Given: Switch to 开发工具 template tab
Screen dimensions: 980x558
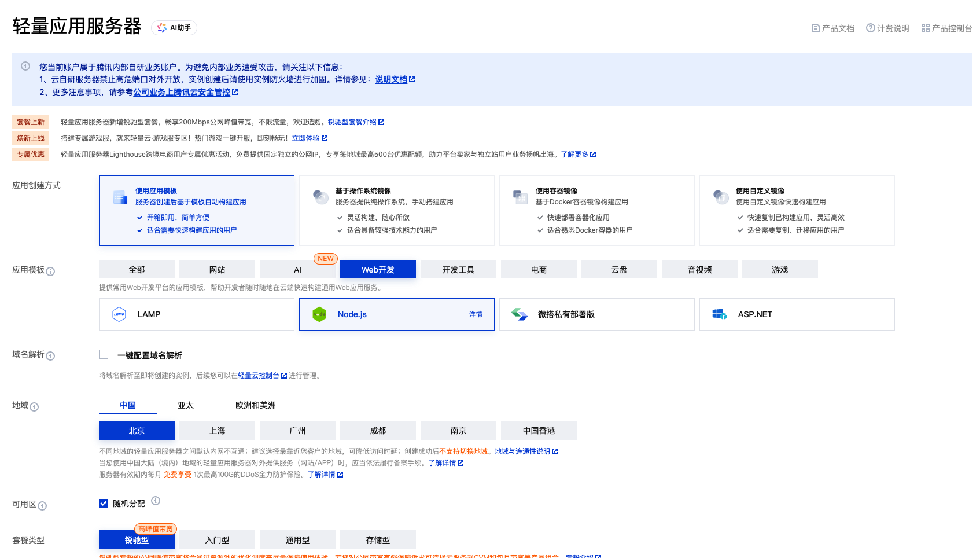Looking at the screenshot, I should pos(458,269).
